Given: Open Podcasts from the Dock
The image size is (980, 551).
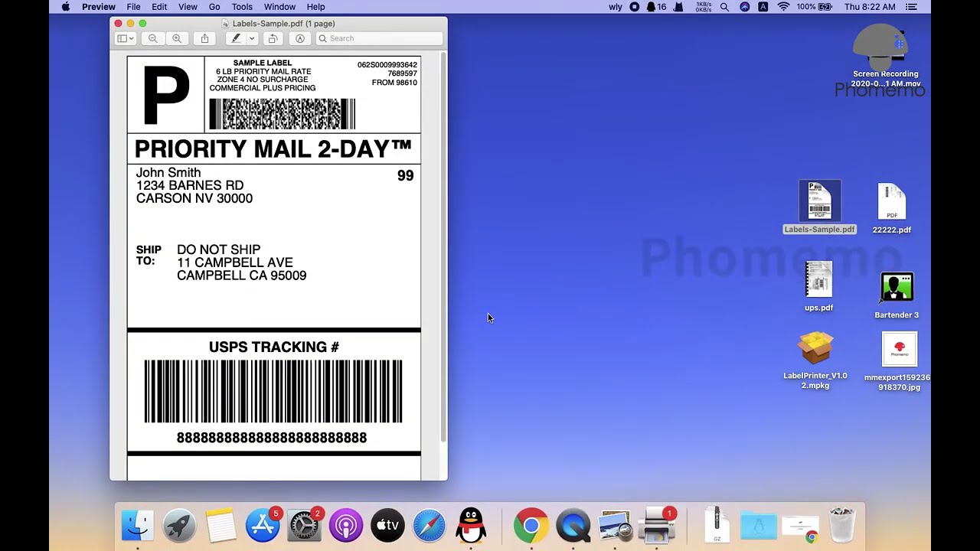Looking at the screenshot, I should click(345, 526).
